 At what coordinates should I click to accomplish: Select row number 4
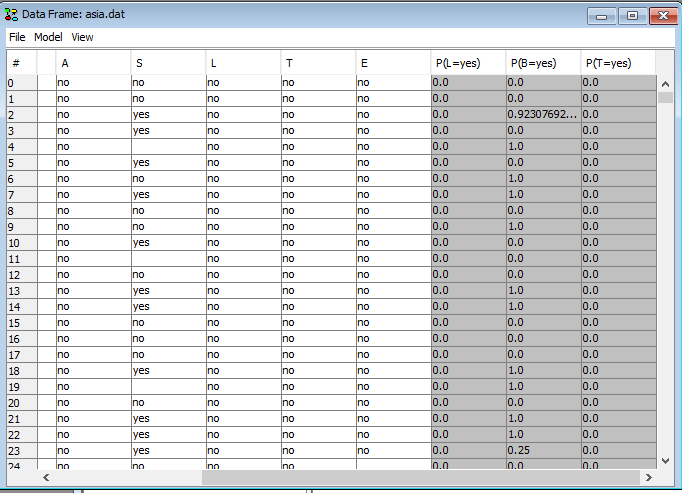tap(22, 147)
